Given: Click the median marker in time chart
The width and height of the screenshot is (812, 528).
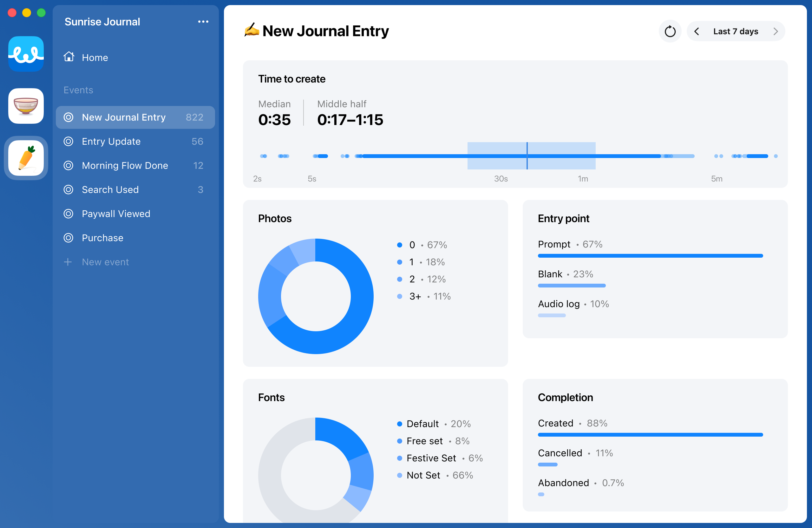Looking at the screenshot, I should (x=527, y=155).
